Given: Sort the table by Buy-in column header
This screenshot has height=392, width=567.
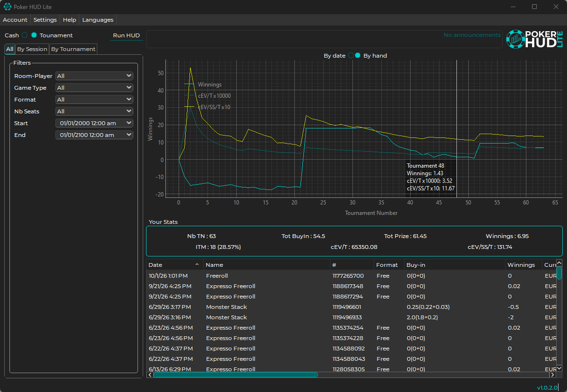Looking at the screenshot, I should click(x=455, y=265).
